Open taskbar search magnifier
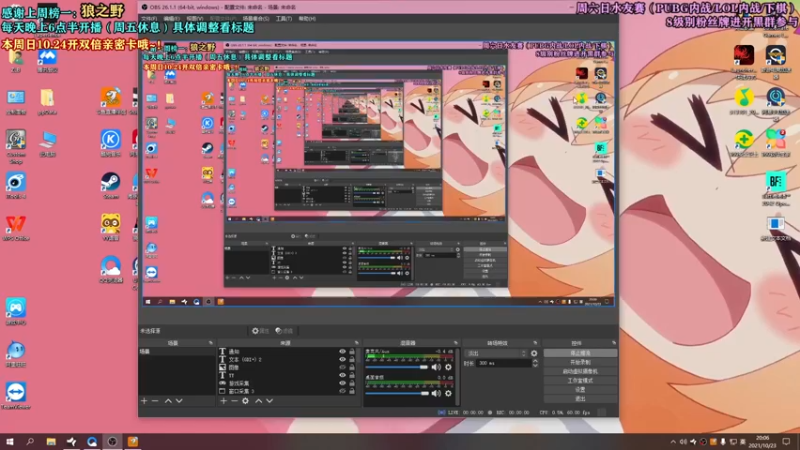 coord(30,442)
